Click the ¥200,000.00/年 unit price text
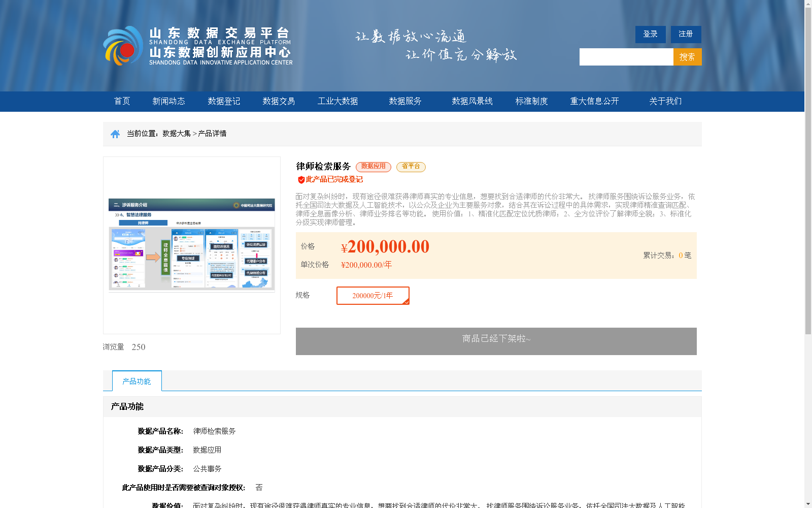812x508 pixels. tap(366, 265)
